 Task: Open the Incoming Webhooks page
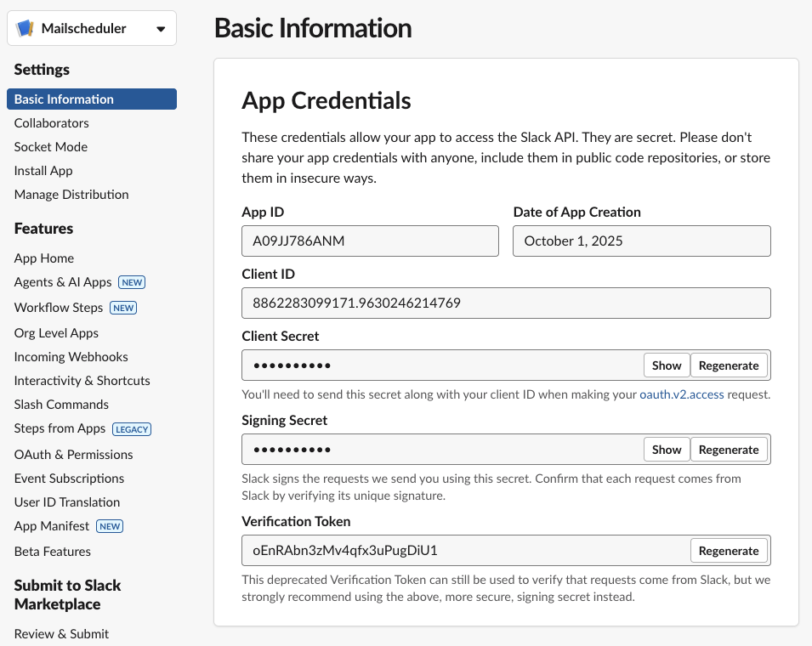pos(71,357)
